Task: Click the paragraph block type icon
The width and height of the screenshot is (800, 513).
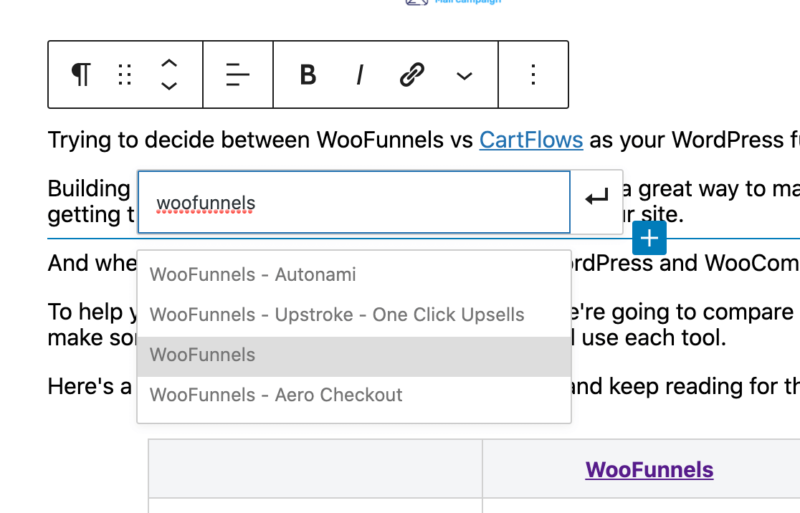Action: click(x=81, y=75)
